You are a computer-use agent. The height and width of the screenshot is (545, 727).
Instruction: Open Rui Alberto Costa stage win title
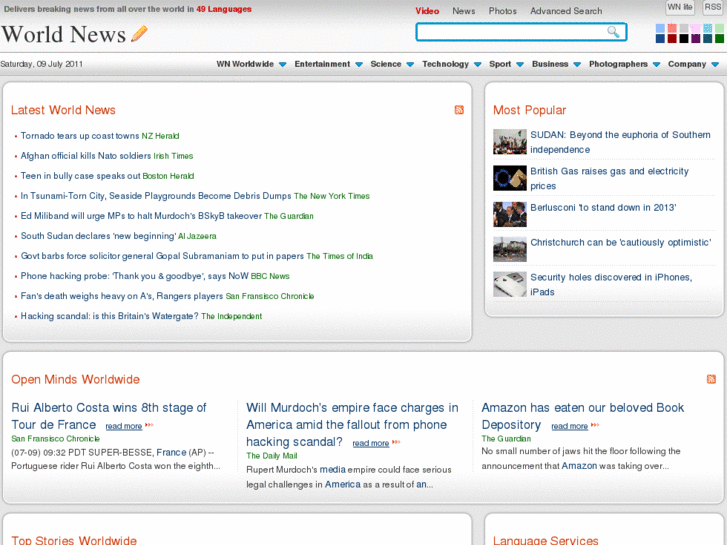pos(108,416)
